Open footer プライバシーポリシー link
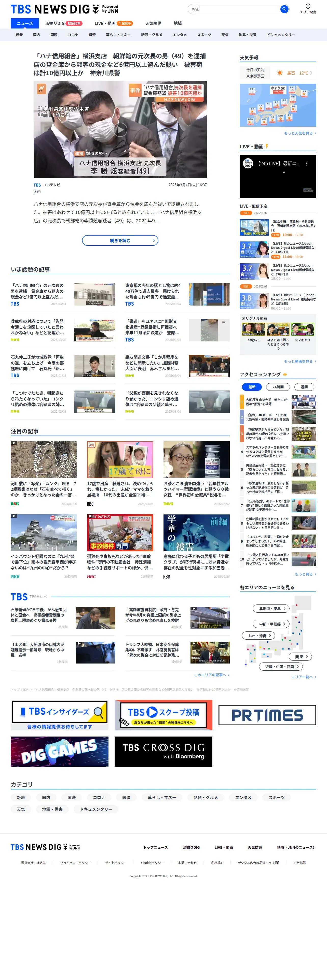This screenshot has width=327, height=980. [x=75, y=863]
